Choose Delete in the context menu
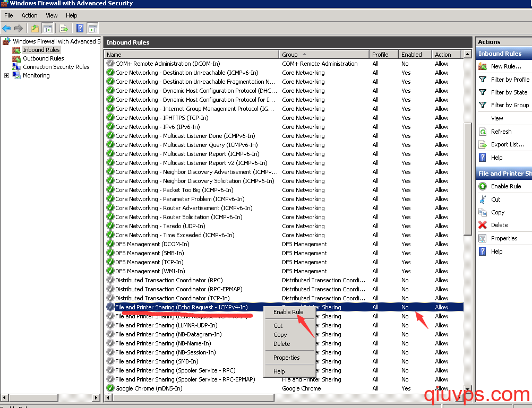This screenshot has width=532, height=408. 290,344
